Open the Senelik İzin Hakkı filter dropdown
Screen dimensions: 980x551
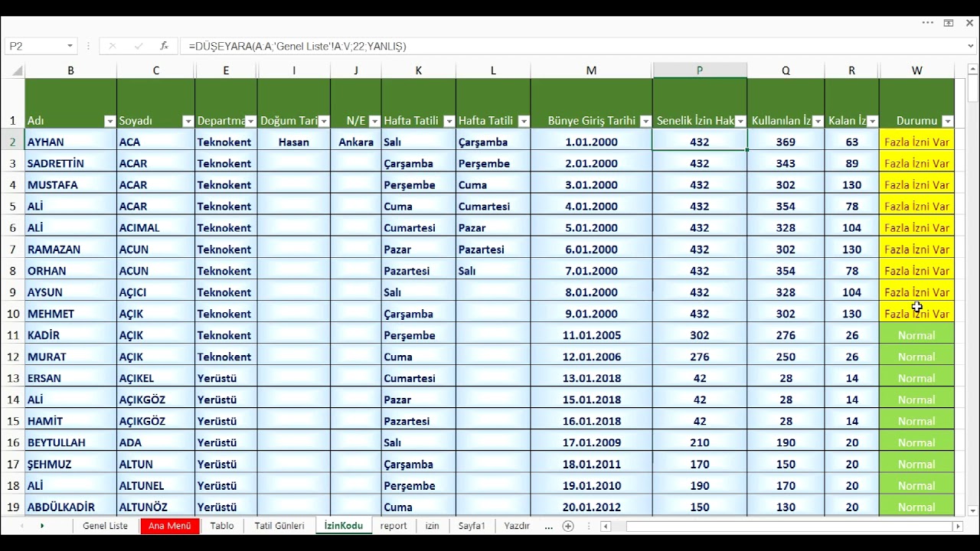(740, 121)
